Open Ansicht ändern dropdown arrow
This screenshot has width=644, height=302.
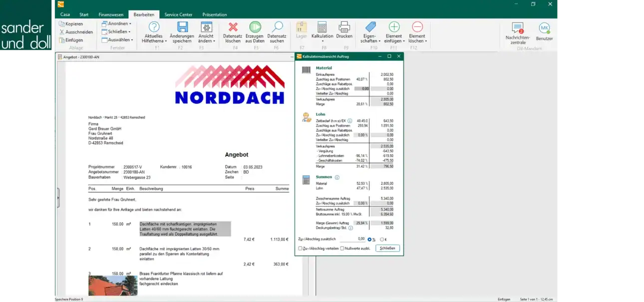click(x=215, y=41)
